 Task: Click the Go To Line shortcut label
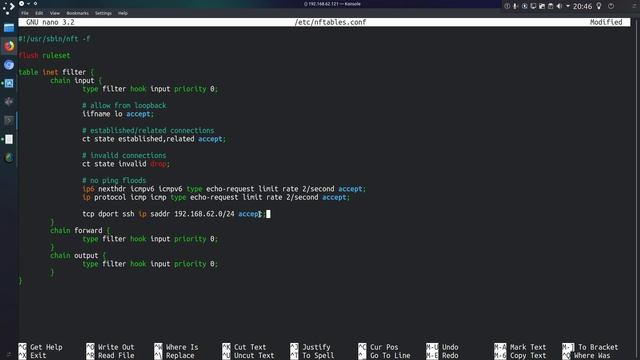click(x=390, y=356)
